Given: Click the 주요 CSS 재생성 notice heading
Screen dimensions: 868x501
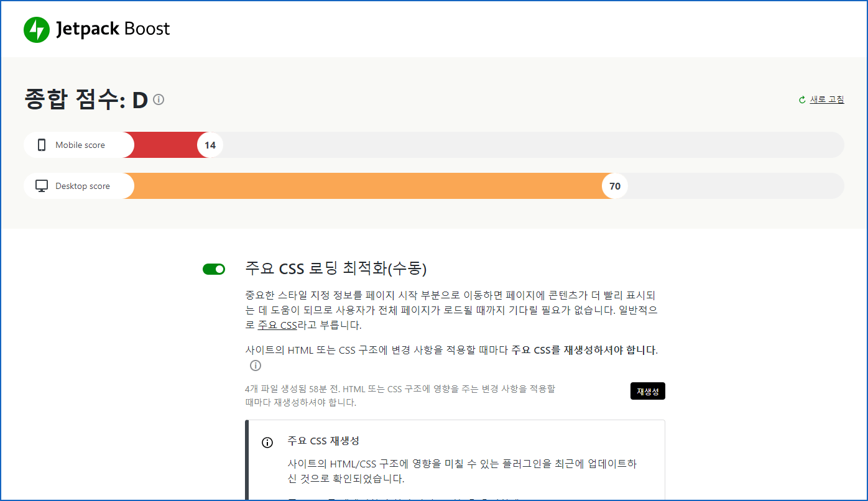Looking at the screenshot, I should [x=324, y=441].
